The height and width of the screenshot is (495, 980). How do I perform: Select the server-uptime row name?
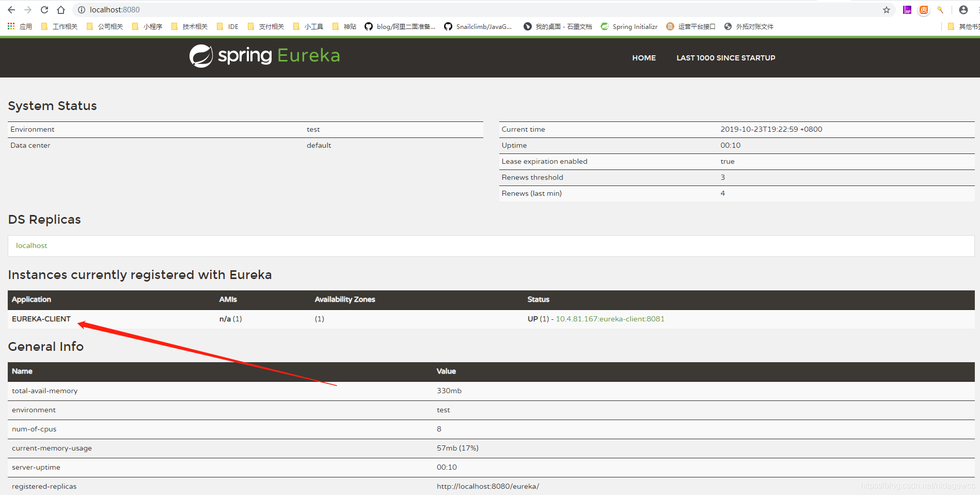coord(36,467)
